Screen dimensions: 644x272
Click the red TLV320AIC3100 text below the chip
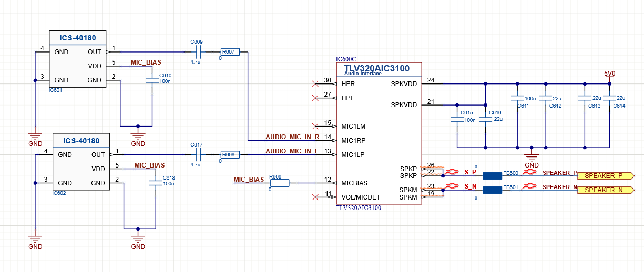[x=358, y=208]
